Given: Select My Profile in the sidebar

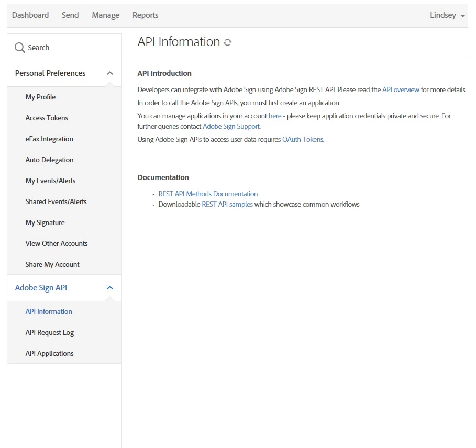Looking at the screenshot, I should coord(40,97).
